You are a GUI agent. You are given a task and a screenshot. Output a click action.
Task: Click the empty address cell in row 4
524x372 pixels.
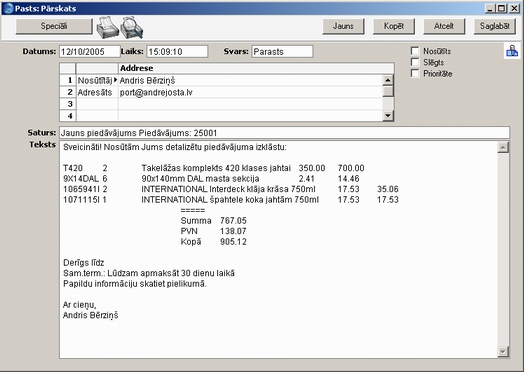(x=250, y=116)
